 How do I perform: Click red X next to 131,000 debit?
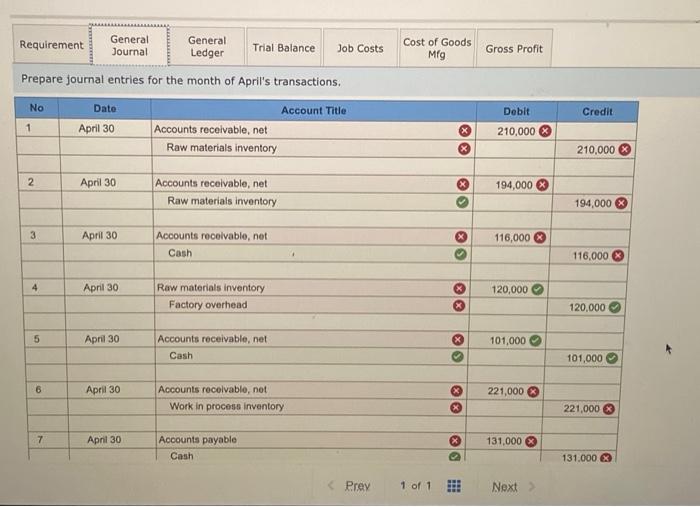point(531,442)
